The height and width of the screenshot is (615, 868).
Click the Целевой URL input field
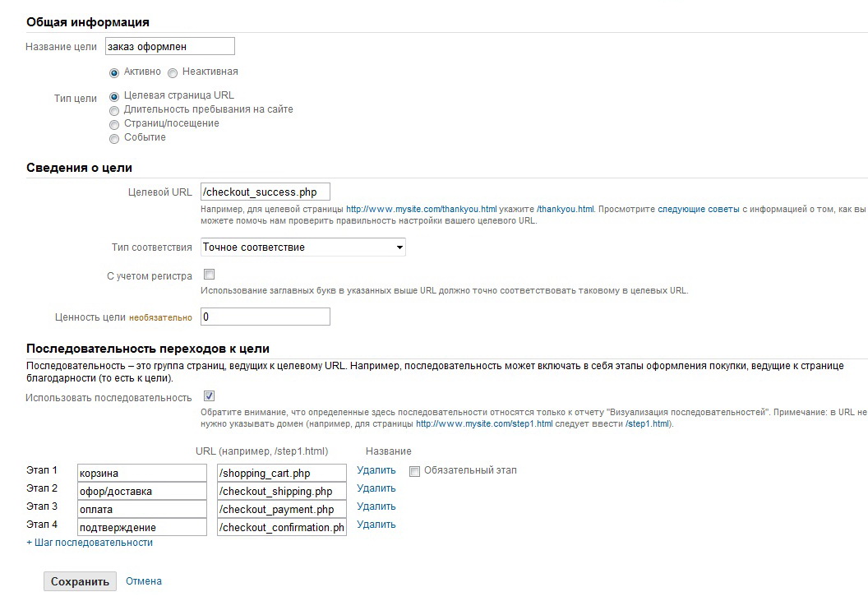265,192
